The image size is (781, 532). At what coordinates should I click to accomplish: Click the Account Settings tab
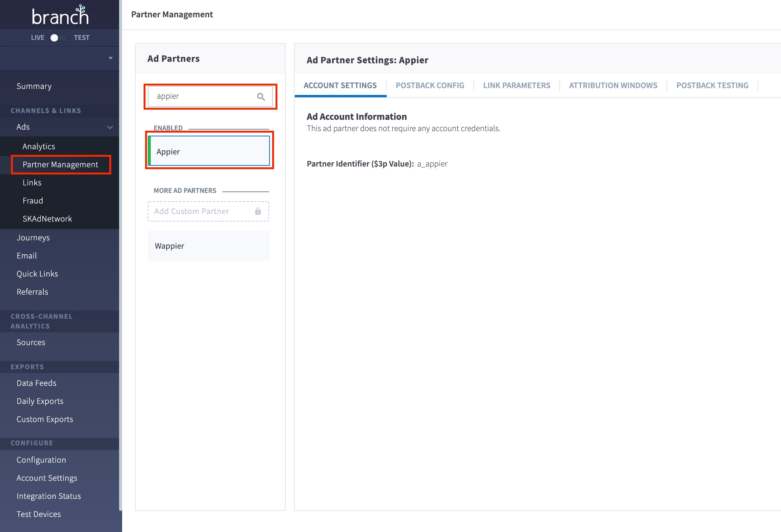(340, 86)
